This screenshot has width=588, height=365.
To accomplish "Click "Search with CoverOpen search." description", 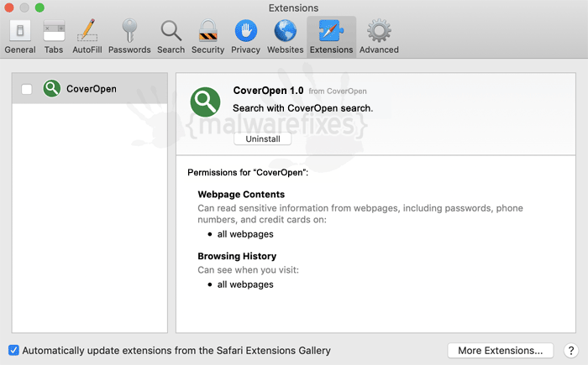I will [302, 108].
